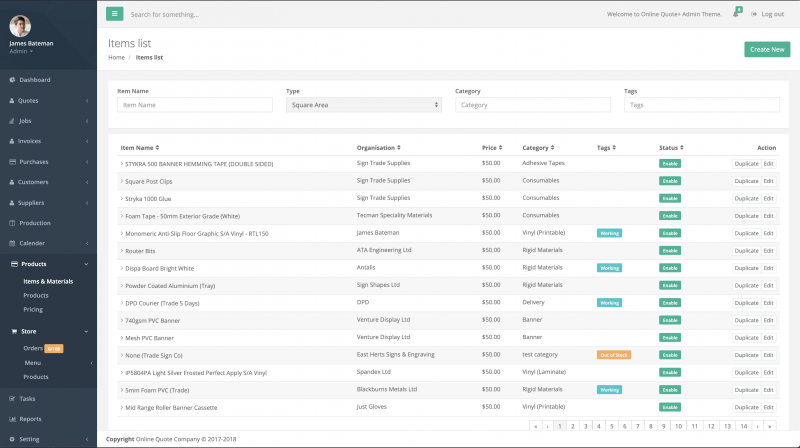The width and height of the screenshot is (800, 448).
Task: Click the Quotes icon in sidebar
Action: [12, 101]
